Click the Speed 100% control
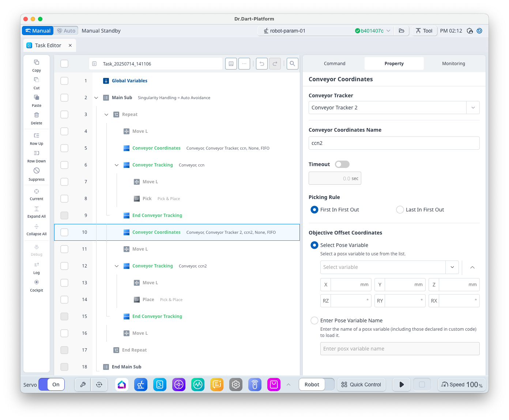Viewport: 509px width, 420px height. tap(462, 385)
